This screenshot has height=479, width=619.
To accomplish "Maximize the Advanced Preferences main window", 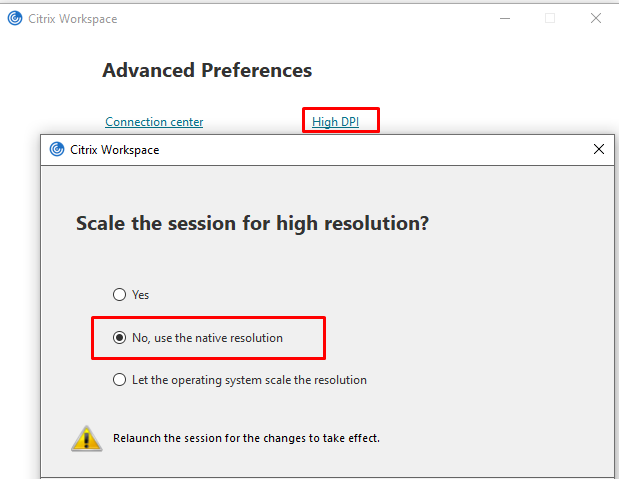I will (x=549, y=18).
